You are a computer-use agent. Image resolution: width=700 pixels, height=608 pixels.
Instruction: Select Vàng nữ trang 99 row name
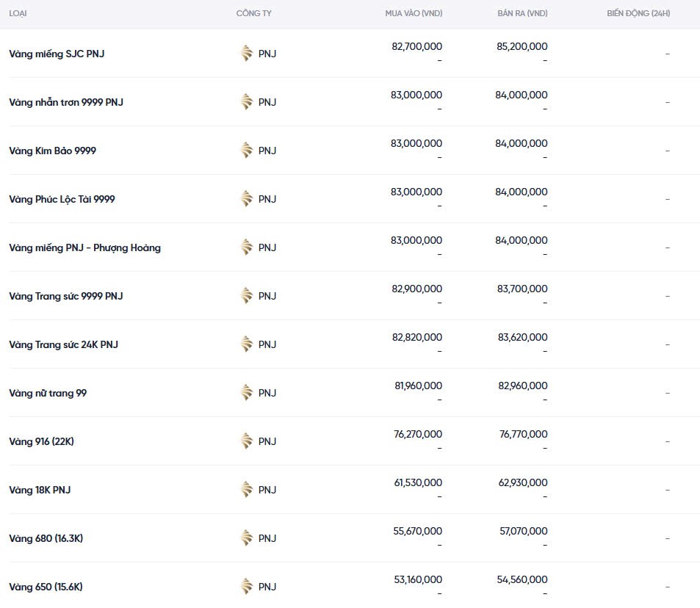(x=48, y=393)
